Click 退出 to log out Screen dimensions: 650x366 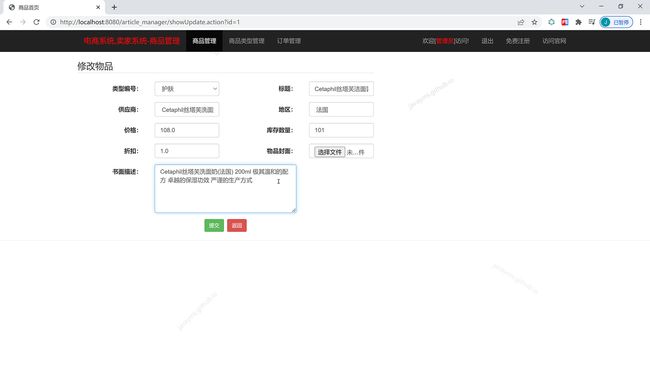click(x=487, y=41)
